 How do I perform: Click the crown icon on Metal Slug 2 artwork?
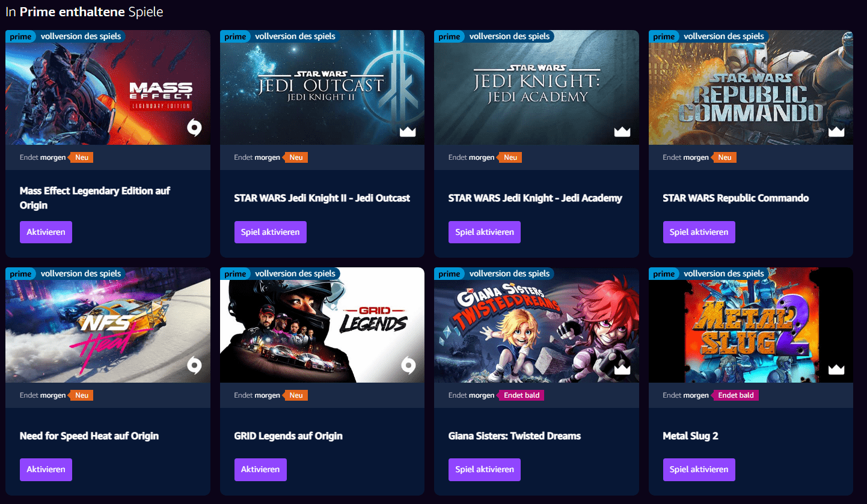click(x=836, y=369)
